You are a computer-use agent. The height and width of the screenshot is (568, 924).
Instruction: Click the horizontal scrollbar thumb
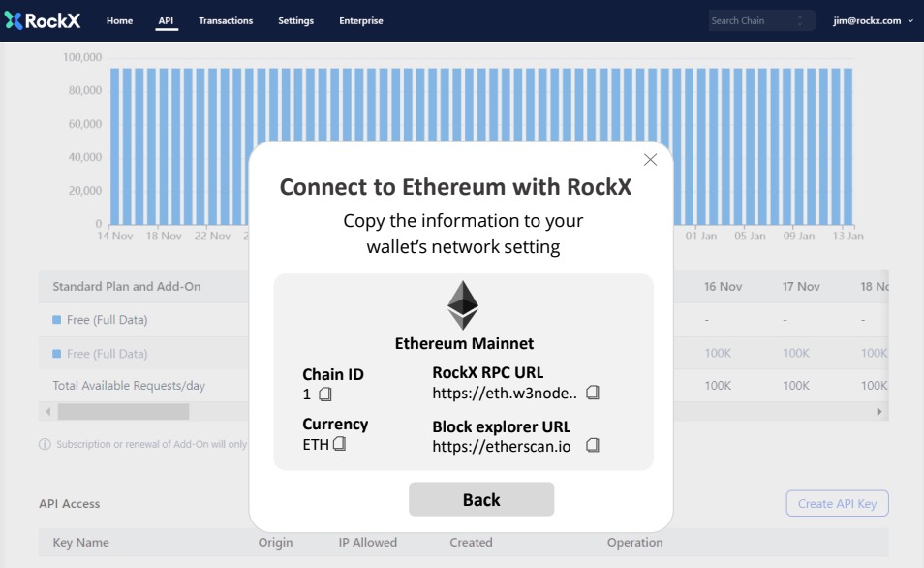point(123,412)
